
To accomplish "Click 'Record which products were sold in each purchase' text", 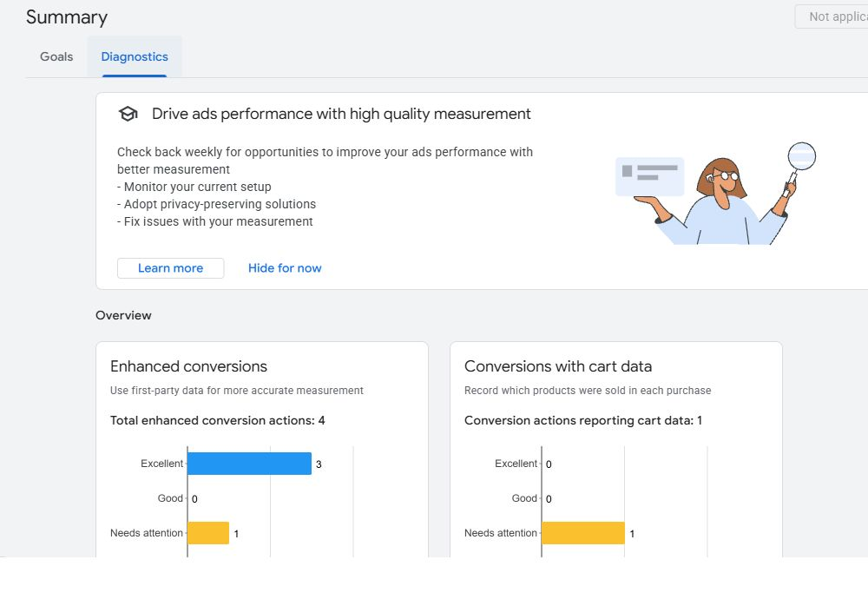I will (x=588, y=391).
